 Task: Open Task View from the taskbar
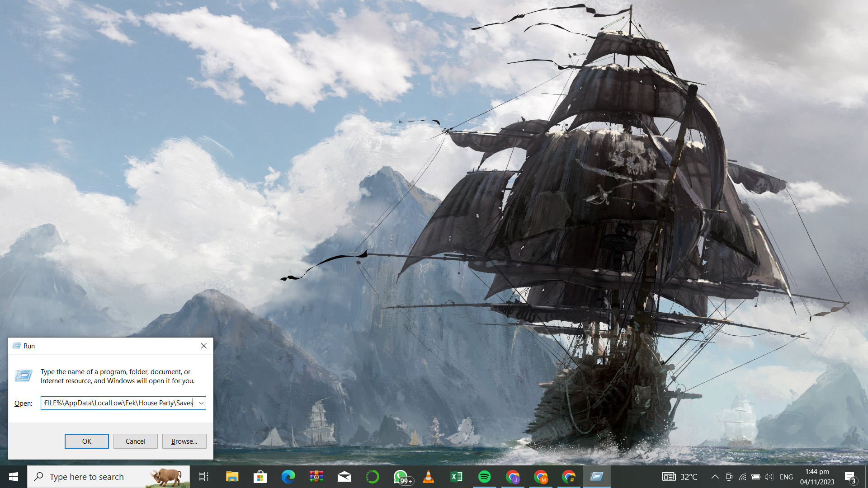203,477
